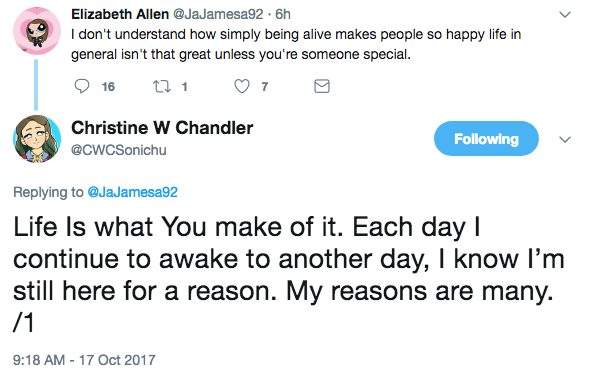This screenshot has width=596, height=381.
Task: Click the like count 7
Action: click(265, 87)
